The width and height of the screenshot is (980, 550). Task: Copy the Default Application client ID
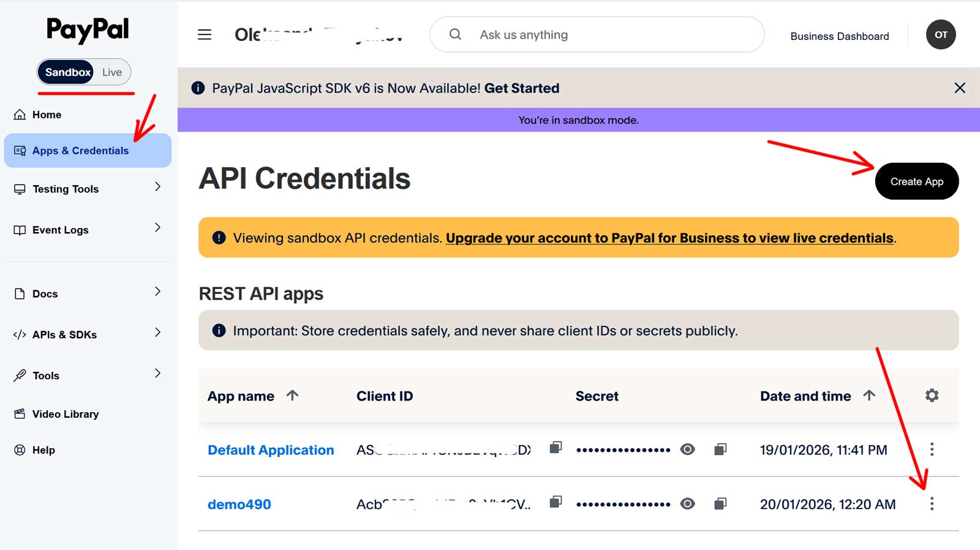[x=556, y=448]
